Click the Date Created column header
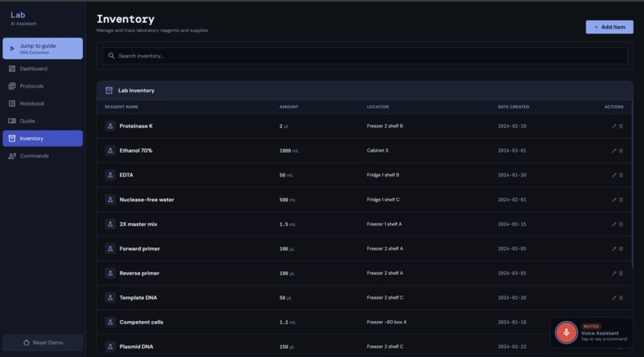Image resolution: width=644 pixels, height=357 pixels. pyautogui.click(x=514, y=107)
